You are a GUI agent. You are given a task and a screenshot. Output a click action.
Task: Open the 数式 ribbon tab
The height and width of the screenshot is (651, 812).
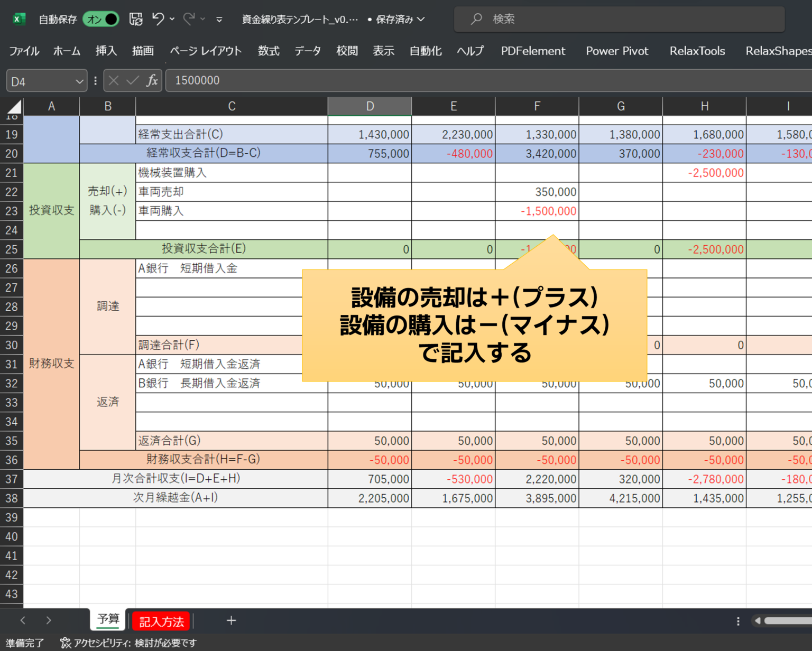pyautogui.click(x=268, y=51)
